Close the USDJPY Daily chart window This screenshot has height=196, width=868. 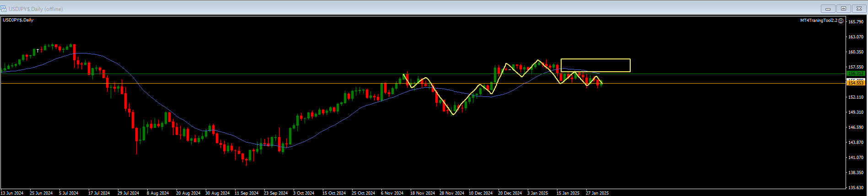click(x=858, y=9)
